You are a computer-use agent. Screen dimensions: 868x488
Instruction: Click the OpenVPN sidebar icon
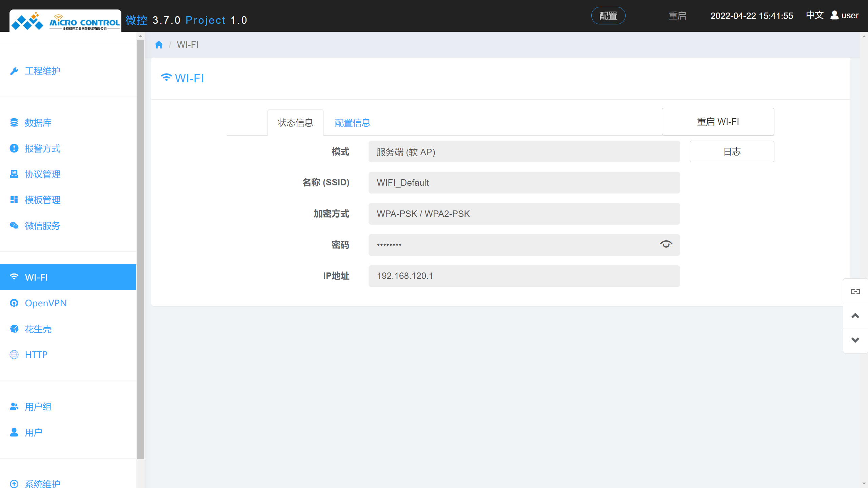[x=14, y=303]
